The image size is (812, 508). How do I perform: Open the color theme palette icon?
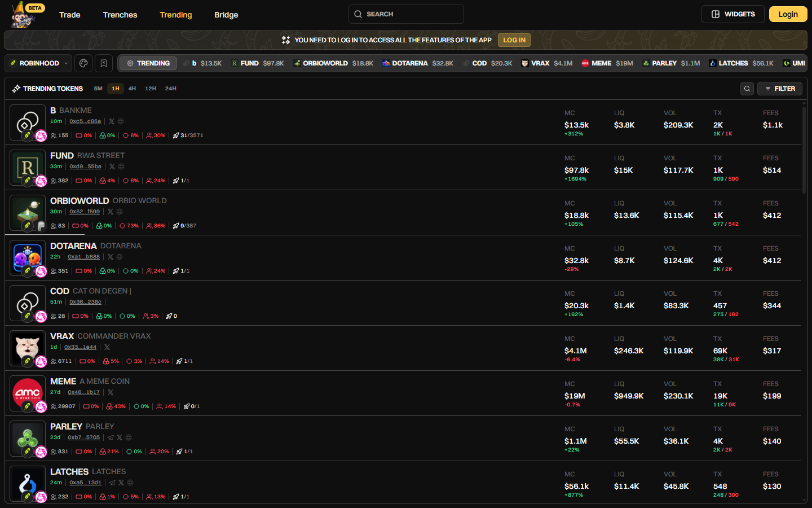click(83, 63)
